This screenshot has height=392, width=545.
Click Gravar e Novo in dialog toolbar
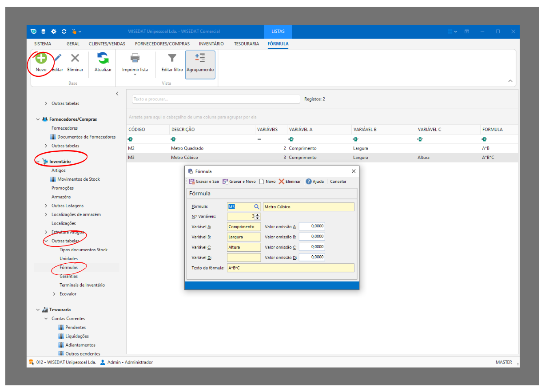pyautogui.click(x=239, y=182)
